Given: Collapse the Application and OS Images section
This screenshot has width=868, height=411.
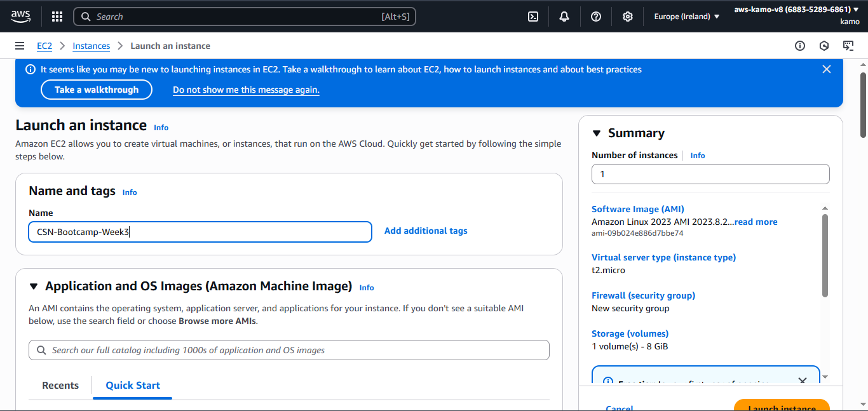Looking at the screenshot, I should pos(34,286).
